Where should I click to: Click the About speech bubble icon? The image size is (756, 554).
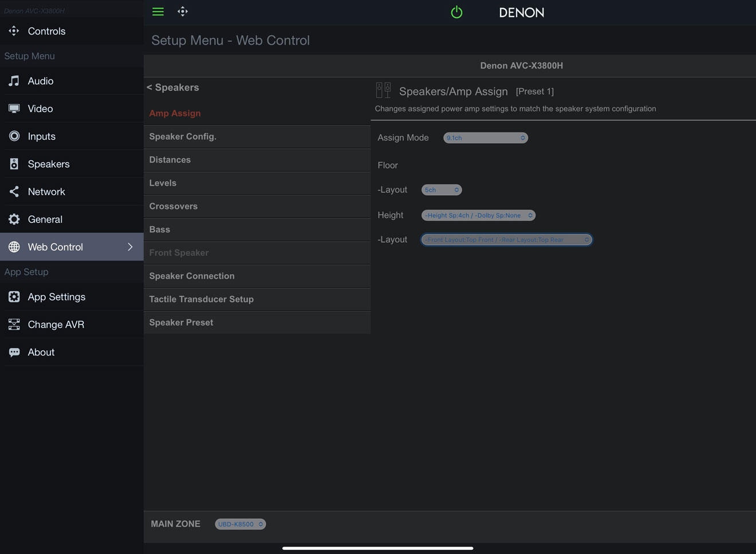pos(14,352)
